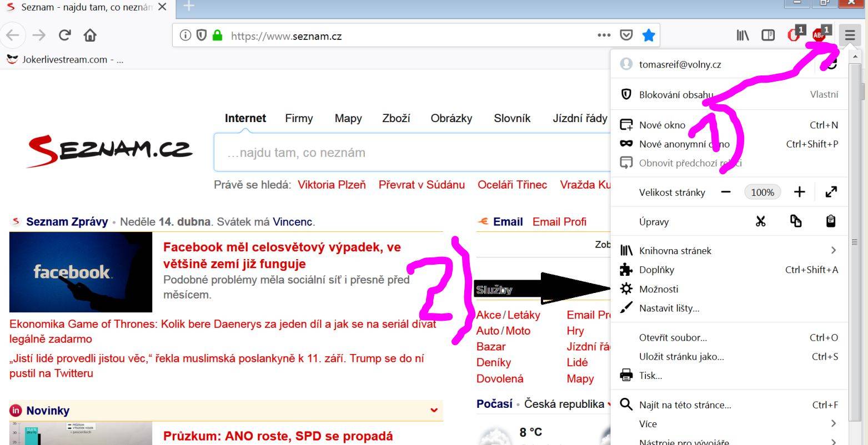Click the Cut scissors icon

pos(760,221)
